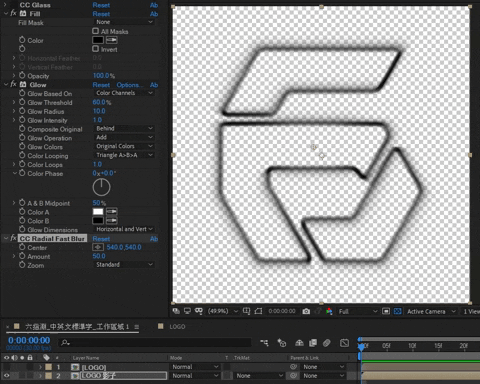The image size is (480, 384).
Task: Toggle Glow Colors stopwatch
Action: 22,146
